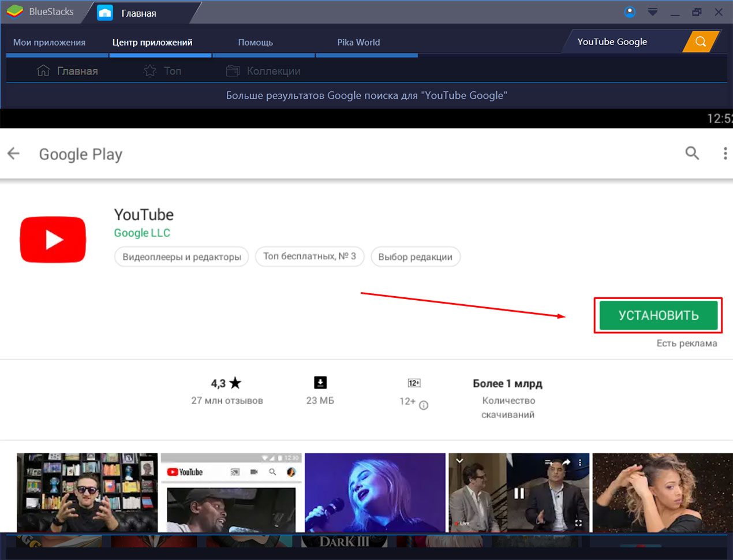This screenshot has width=733, height=560.
Task: Click the 4,3 star rating
Action: coord(226,383)
